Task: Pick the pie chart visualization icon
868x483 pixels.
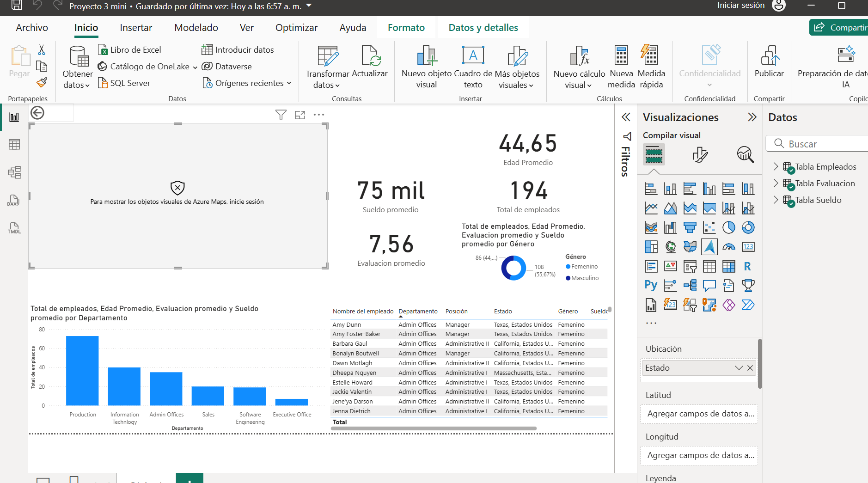Action: click(728, 227)
